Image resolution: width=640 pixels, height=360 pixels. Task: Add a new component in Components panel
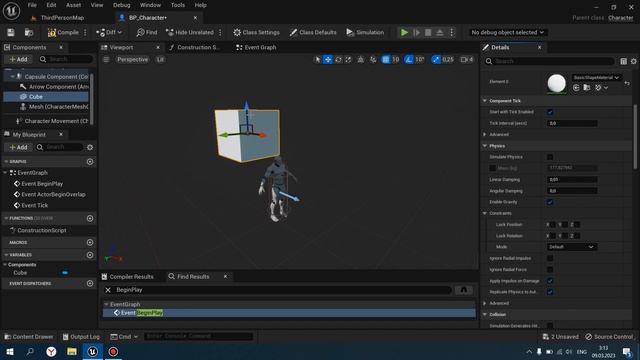click(x=18, y=60)
